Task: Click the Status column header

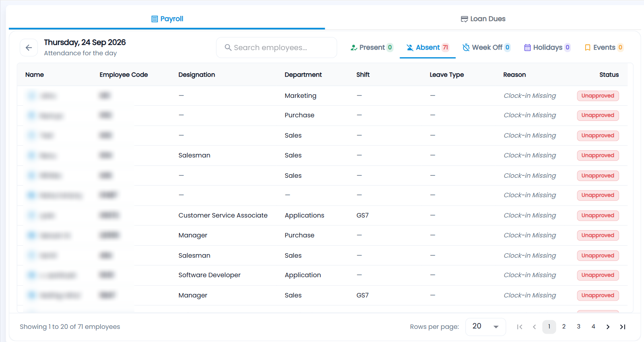Action: click(x=609, y=75)
